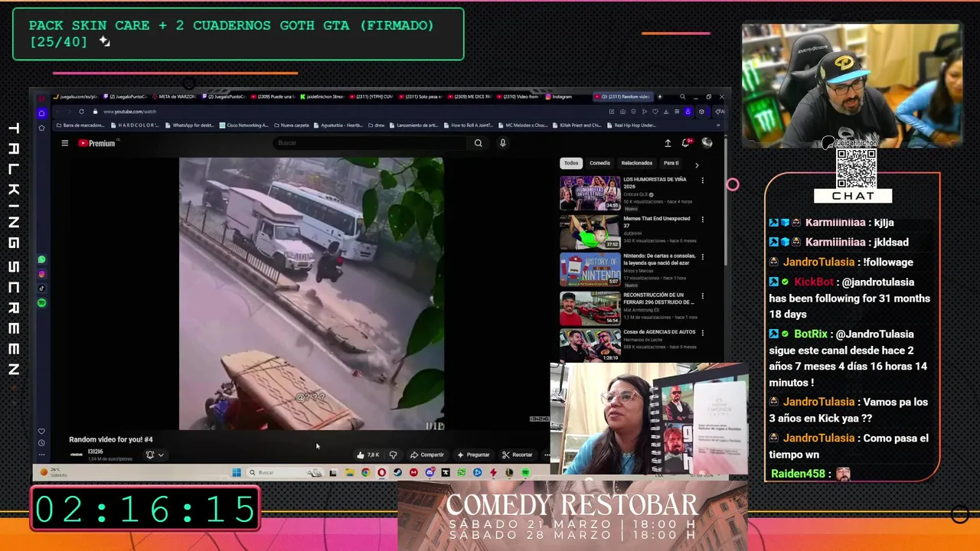This screenshot has width=980, height=551.
Task: Click the Preguntar button
Action: point(473,455)
